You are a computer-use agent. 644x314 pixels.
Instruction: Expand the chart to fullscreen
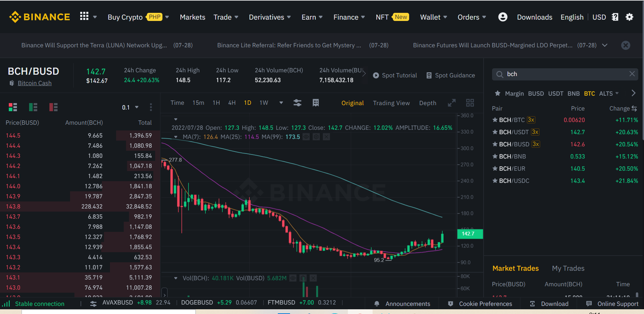coord(452,103)
